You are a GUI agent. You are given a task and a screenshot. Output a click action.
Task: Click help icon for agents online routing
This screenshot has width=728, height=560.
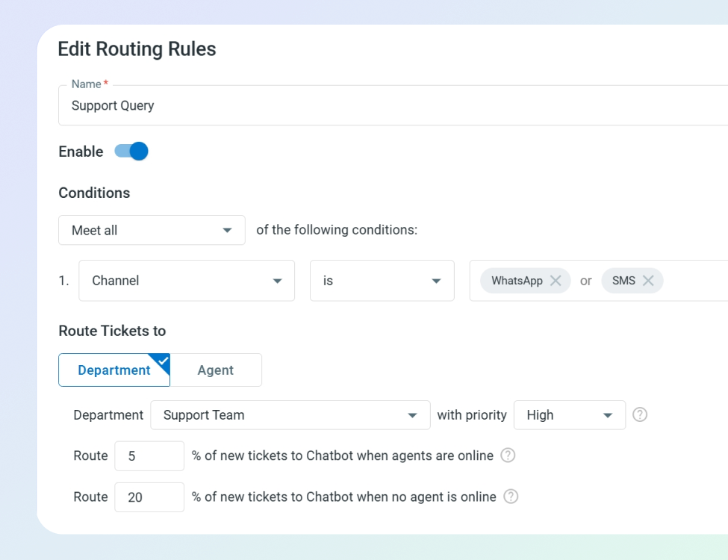[x=508, y=455]
